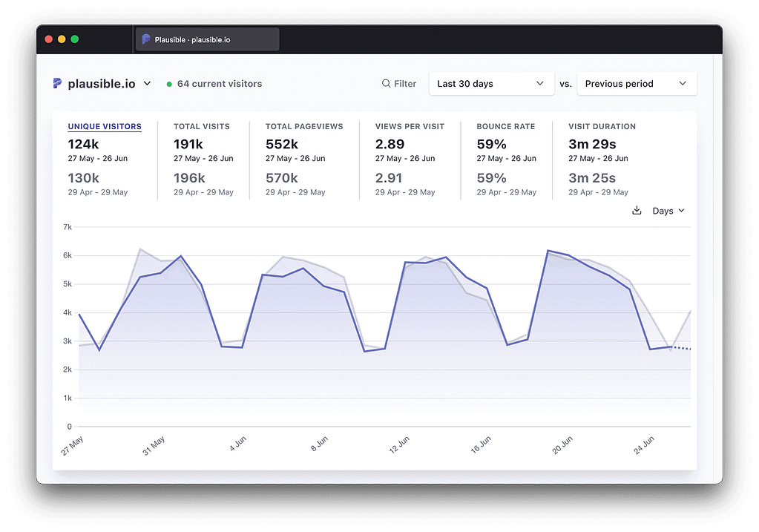759x532 pixels.
Task: Click the Plausible · plausible.io browser tab
Action: (206, 39)
